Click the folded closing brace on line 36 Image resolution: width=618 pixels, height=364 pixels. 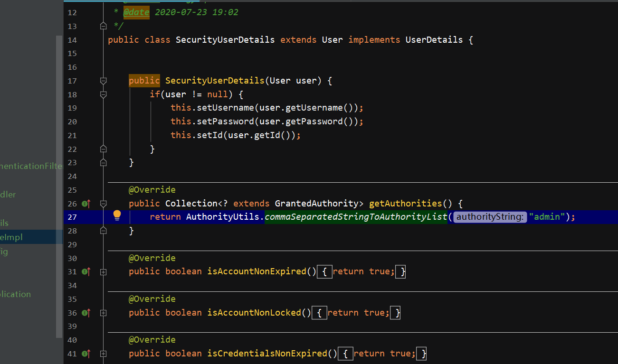pyautogui.click(x=395, y=313)
